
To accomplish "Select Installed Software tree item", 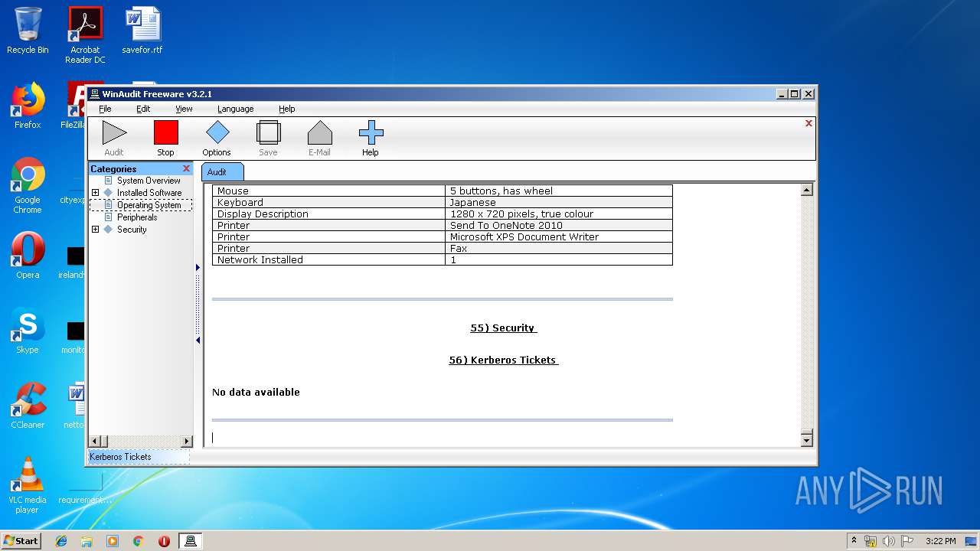I will (149, 193).
